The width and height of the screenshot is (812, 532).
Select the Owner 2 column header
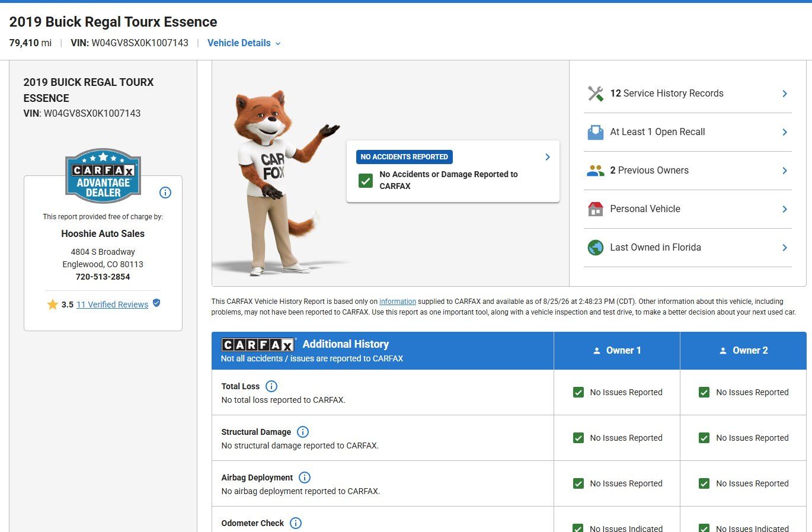point(743,351)
